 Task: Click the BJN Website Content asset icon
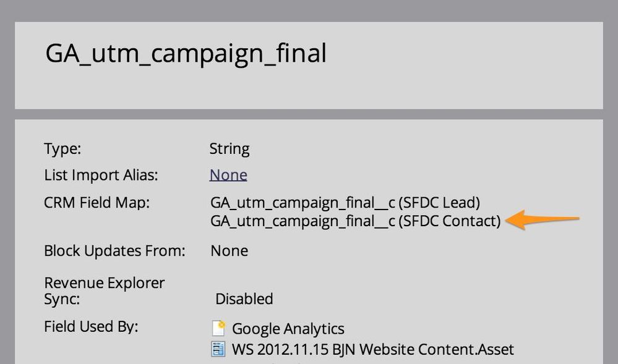pyautogui.click(x=218, y=349)
